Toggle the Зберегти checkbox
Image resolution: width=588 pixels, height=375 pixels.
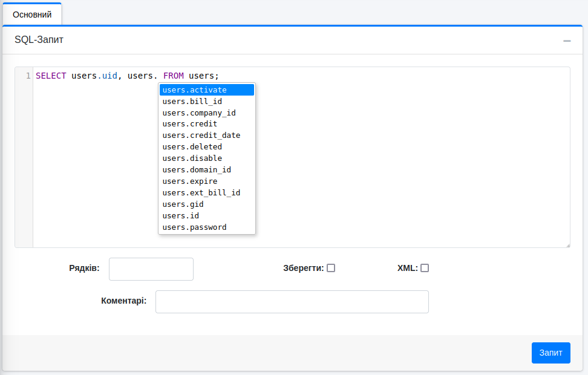(x=331, y=268)
